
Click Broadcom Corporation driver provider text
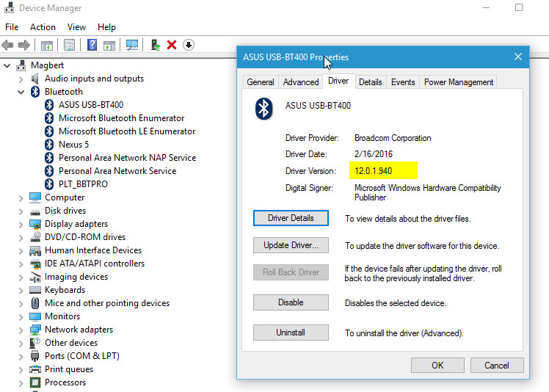[x=393, y=138]
